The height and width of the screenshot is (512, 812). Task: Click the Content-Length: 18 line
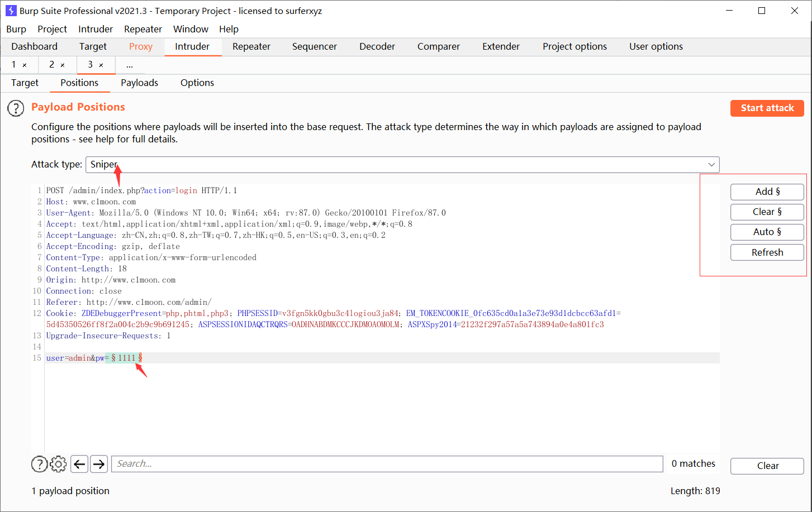pos(87,269)
